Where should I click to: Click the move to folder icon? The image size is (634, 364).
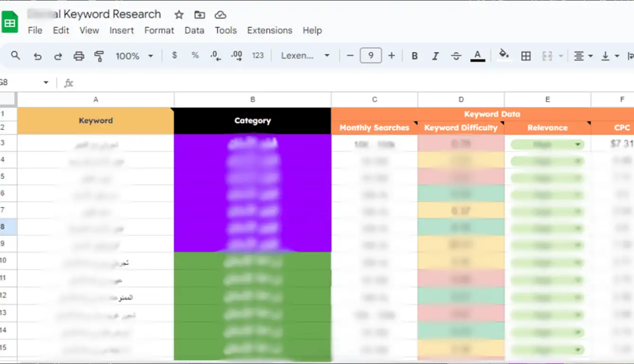(200, 15)
